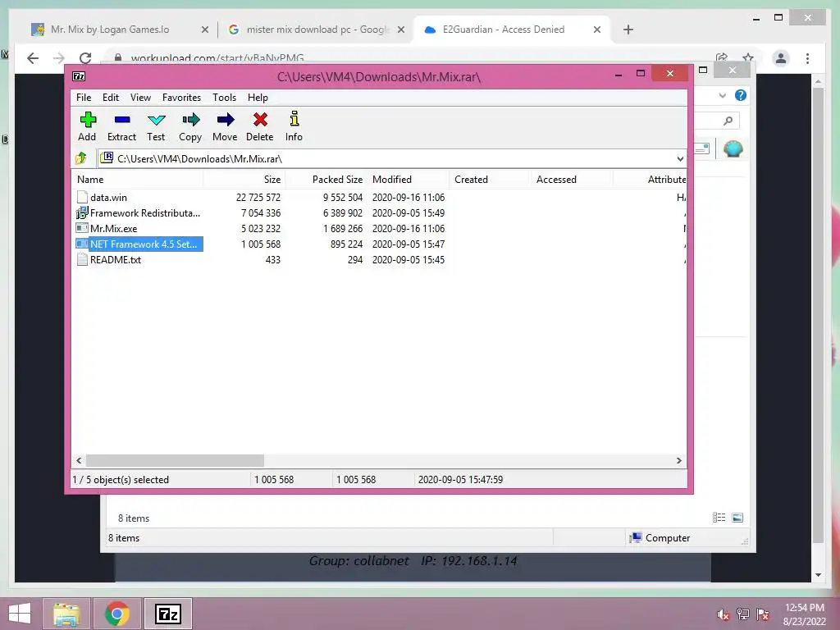Image resolution: width=840 pixels, height=630 pixels.
Task: Select the Framework Redistributa... installer icon
Action: (x=82, y=212)
